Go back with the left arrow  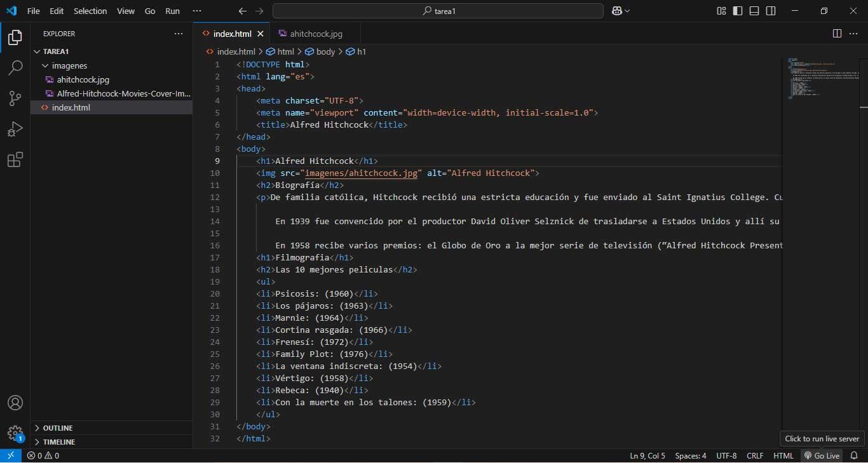(x=242, y=11)
